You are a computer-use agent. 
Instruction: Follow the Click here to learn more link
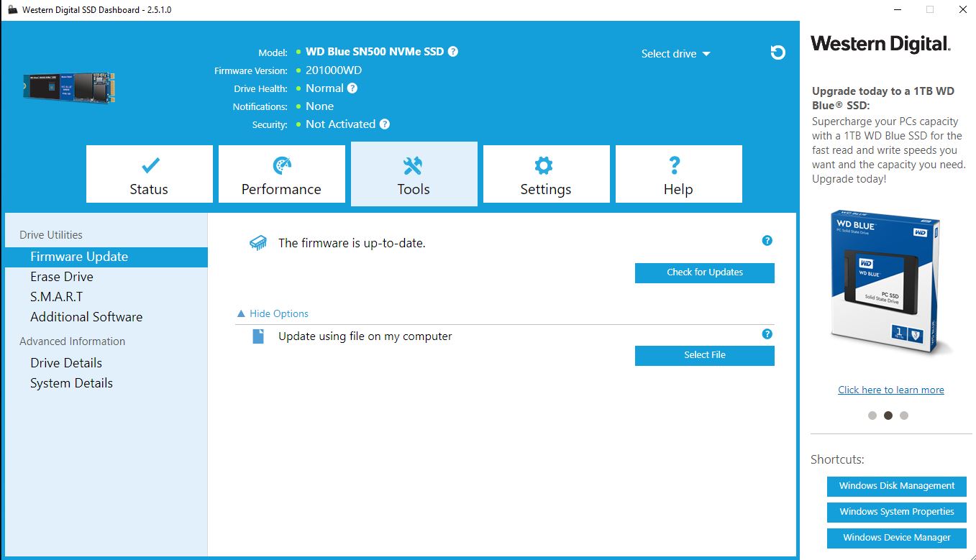[x=891, y=390]
